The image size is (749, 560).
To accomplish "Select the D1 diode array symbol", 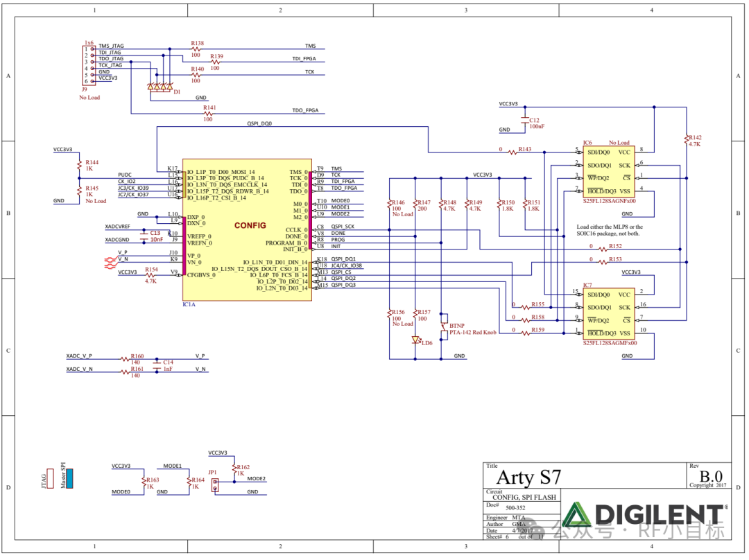I will (x=160, y=87).
